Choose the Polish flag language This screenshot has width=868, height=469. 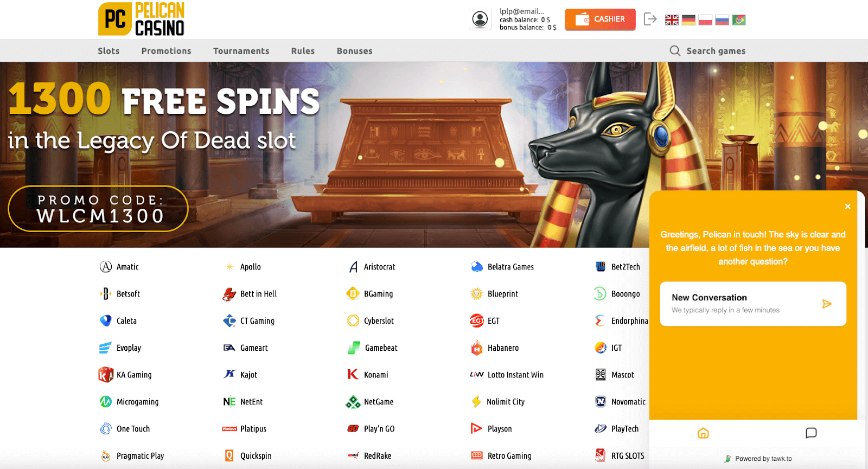(x=705, y=20)
